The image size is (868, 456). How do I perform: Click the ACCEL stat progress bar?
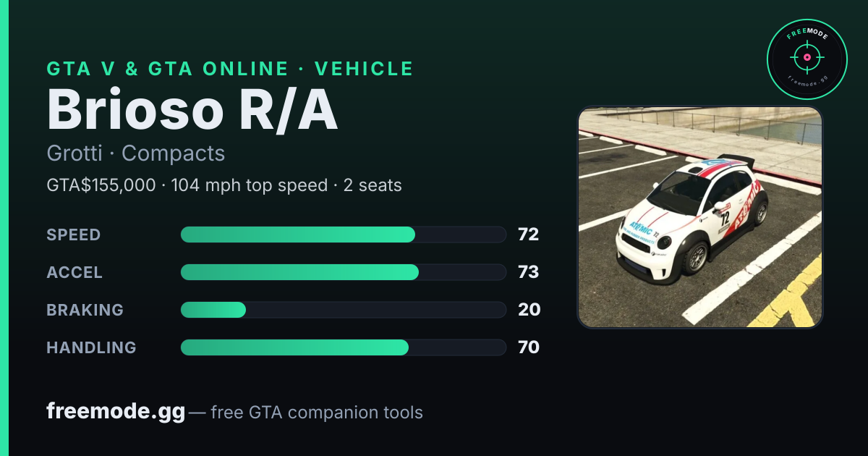(x=343, y=272)
